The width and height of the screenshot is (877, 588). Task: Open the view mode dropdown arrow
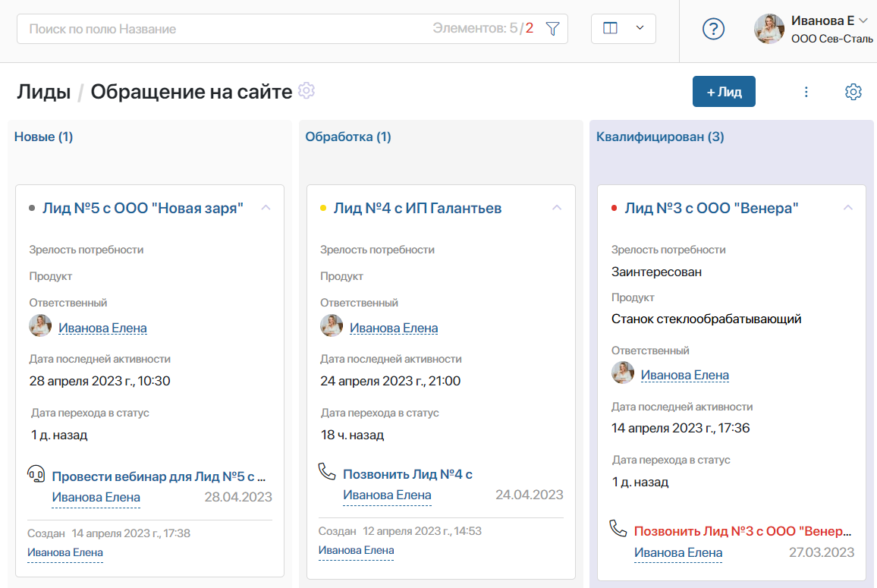pos(640,28)
